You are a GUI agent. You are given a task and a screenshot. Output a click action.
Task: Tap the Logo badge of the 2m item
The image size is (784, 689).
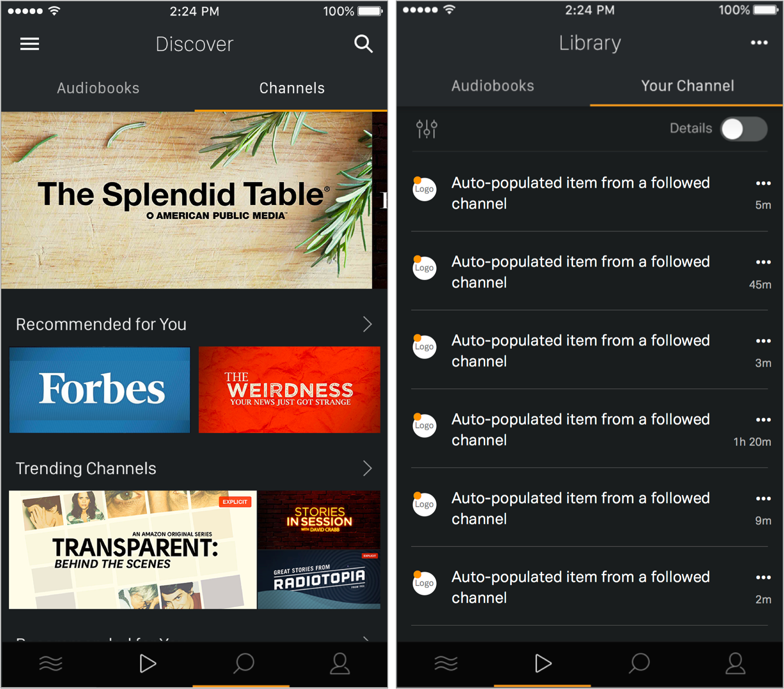pos(424,583)
